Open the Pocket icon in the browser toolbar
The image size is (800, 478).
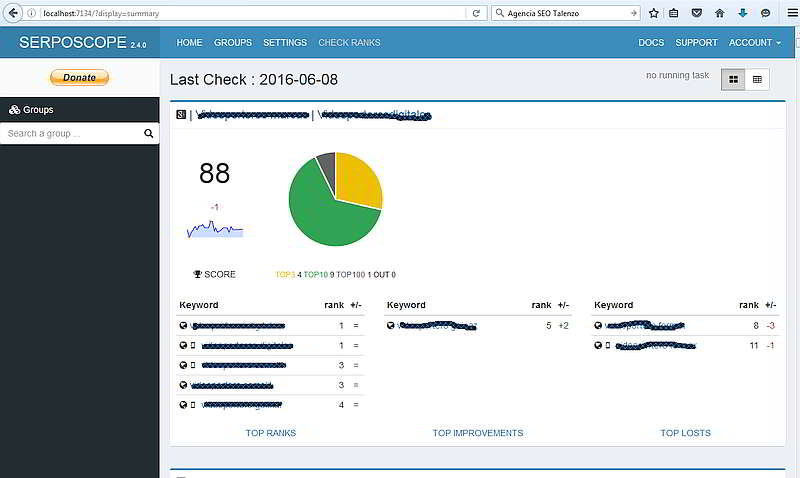[x=697, y=13]
